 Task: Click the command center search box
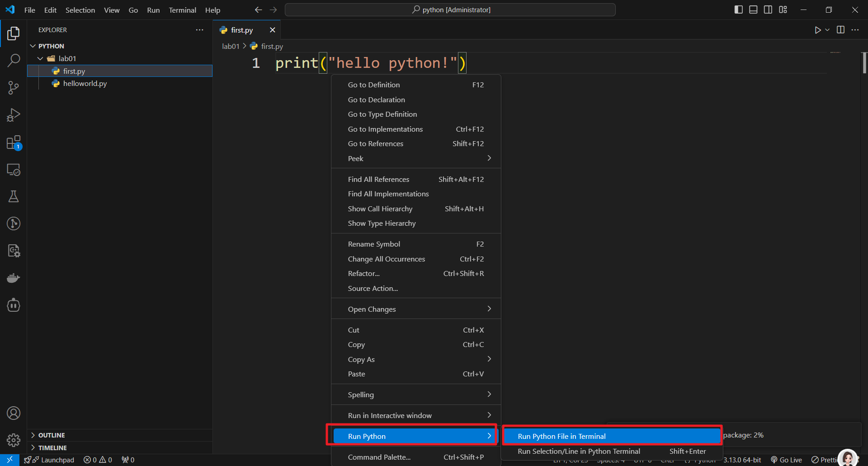point(450,10)
